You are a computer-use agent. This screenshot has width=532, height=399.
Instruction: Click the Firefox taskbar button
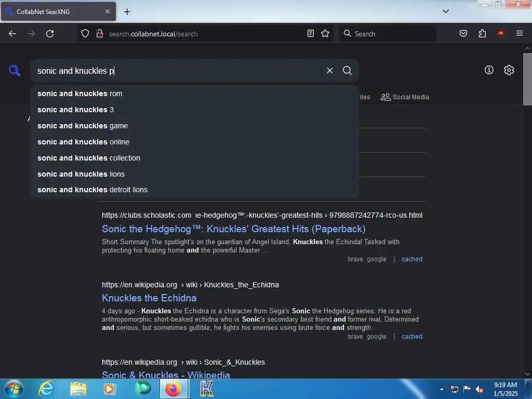coord(174,389)
